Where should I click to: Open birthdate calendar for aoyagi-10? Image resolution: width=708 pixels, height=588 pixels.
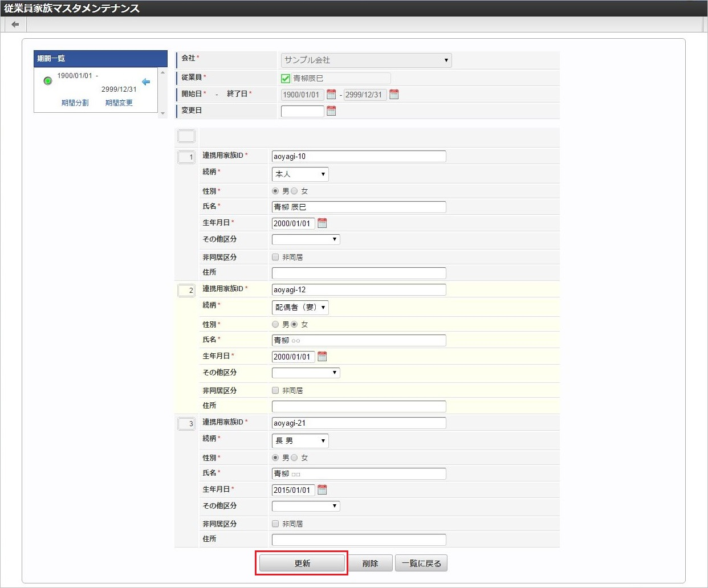click(x=322, y=223)
